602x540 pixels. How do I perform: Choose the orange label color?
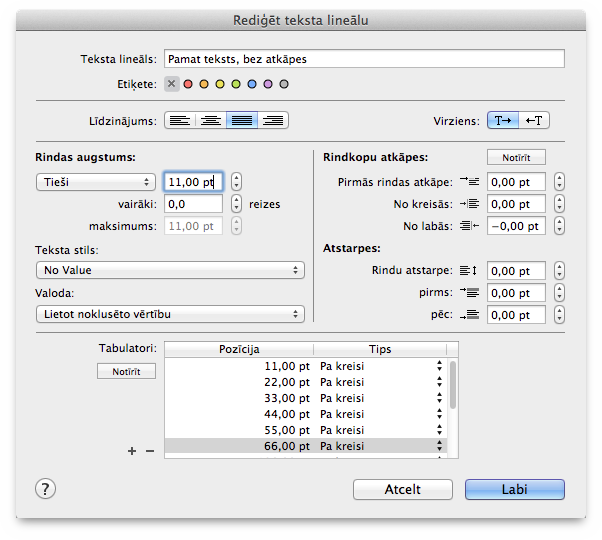tap(204, 84)
